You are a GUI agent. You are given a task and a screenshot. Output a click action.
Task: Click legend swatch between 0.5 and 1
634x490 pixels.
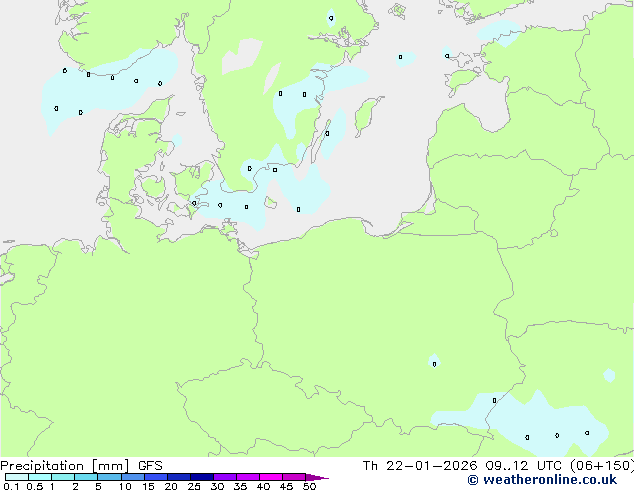pyautogui.click(x=40, y=477)
